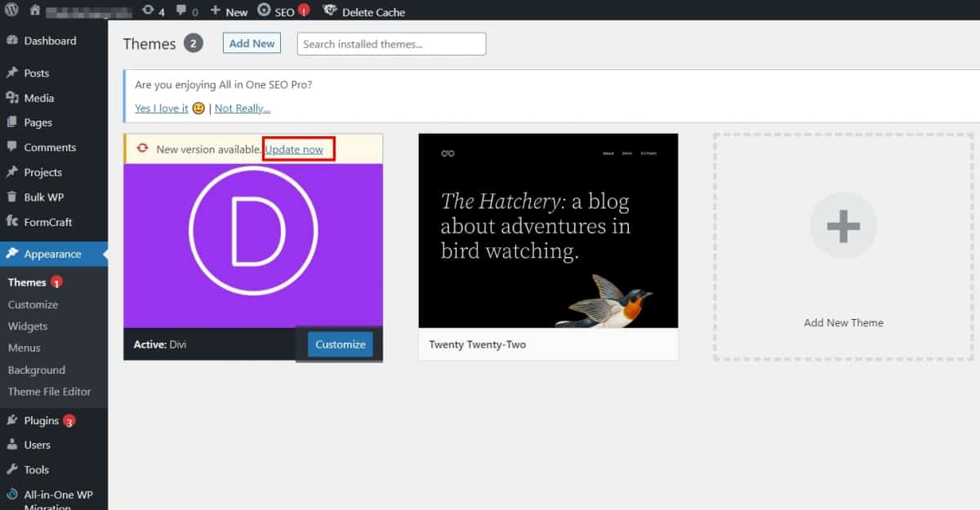Open the Customize submenu entry
The height and width of the screenshot is (510, 980).
[33, 304]
